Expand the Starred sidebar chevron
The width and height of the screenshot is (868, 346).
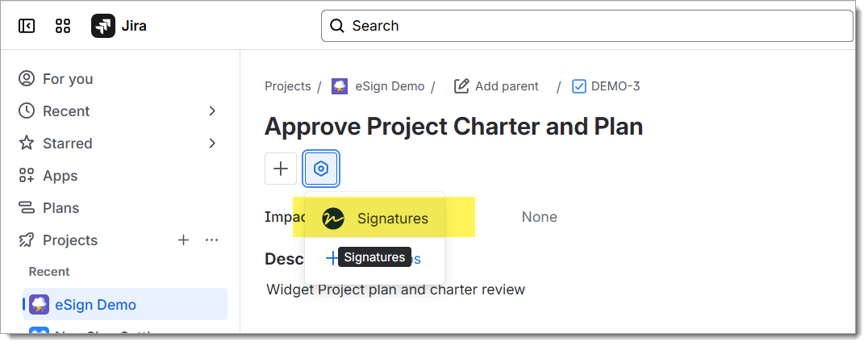point(212,143)
